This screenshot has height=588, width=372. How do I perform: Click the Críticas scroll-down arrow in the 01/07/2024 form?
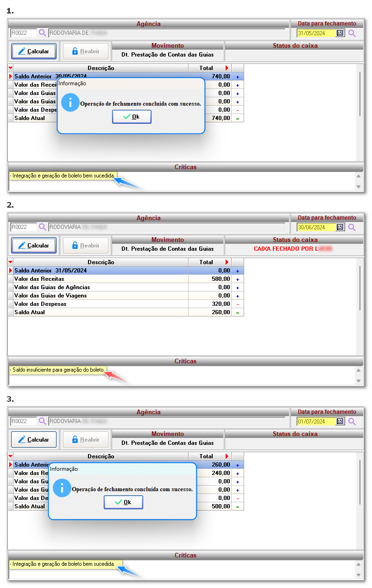click(x=359, y=575)
